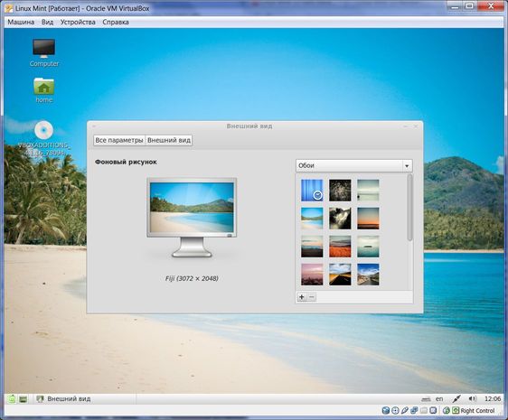The image size is (508, 420).
Task: Click the 12:06 panel clock
Action: coord(493,398)
